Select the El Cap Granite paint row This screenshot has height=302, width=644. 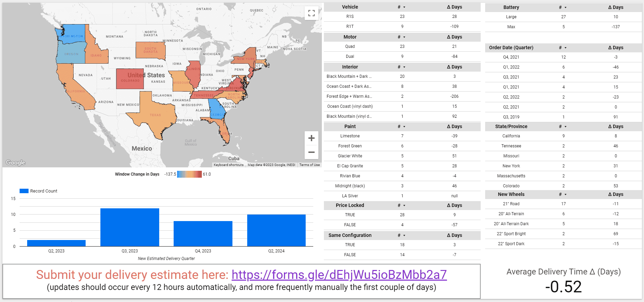tap(402, 166)
